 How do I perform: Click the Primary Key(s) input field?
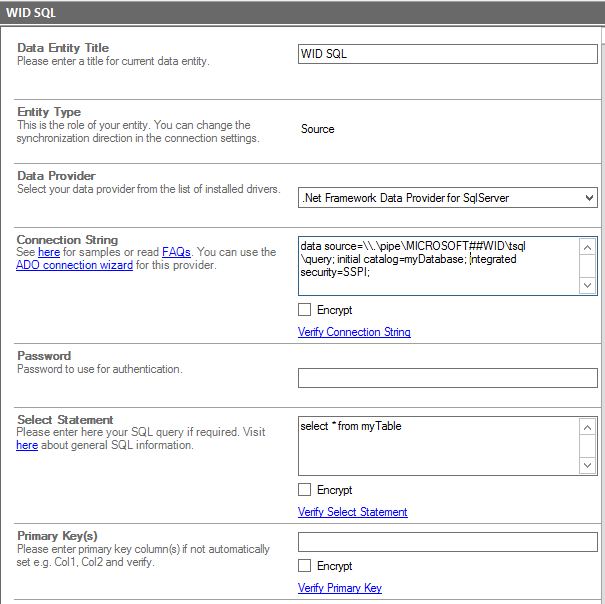pyautogui.click(x=447, y=542)
